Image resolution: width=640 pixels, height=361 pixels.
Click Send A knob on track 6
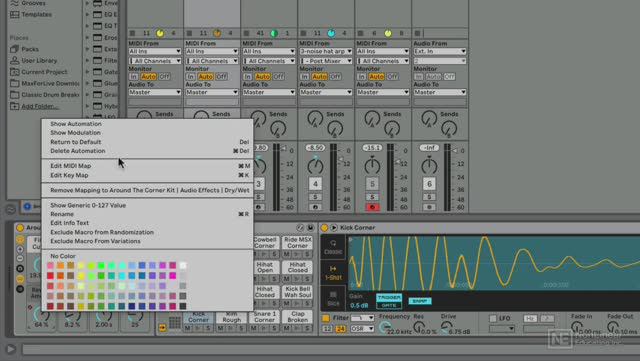click(429, 119)
